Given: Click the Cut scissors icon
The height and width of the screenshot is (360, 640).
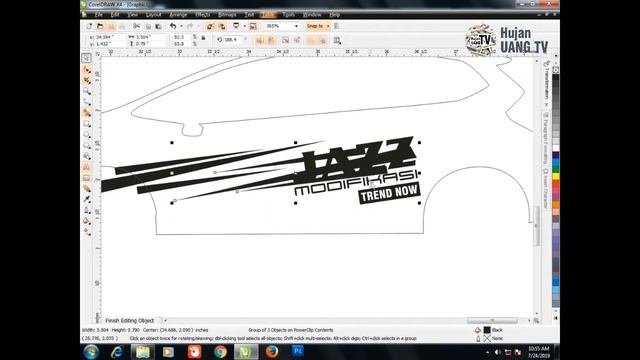Looking at the screenshot, I should (137, 26).
